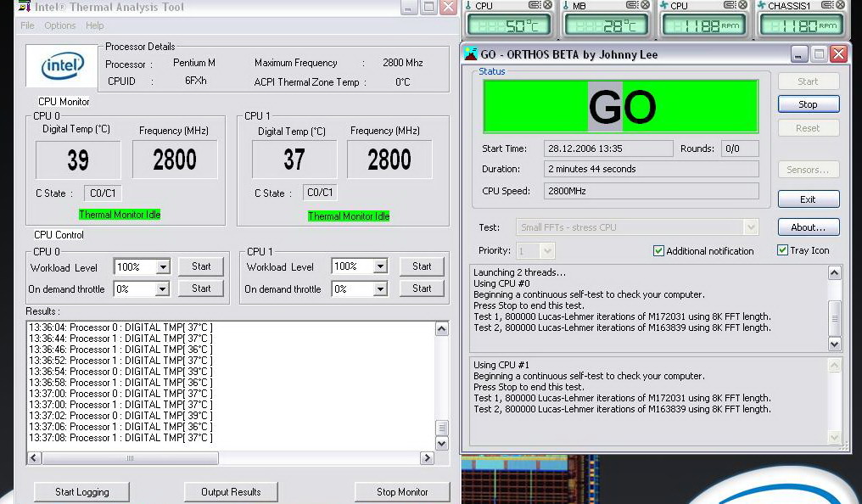Open the About... dialog in ORTHOS
The width and height of the screenshot is (862, 504).
coord(808,227)
